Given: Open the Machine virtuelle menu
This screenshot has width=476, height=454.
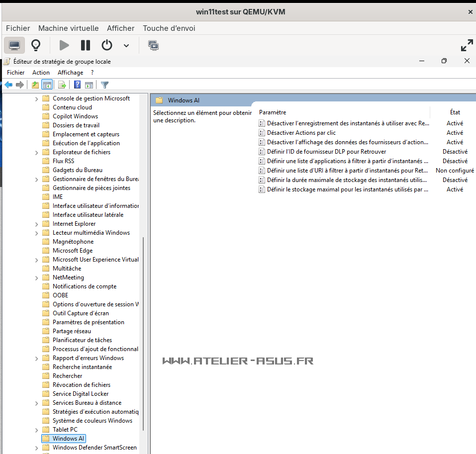Looking at the screenshot, I should coord(68,28).
